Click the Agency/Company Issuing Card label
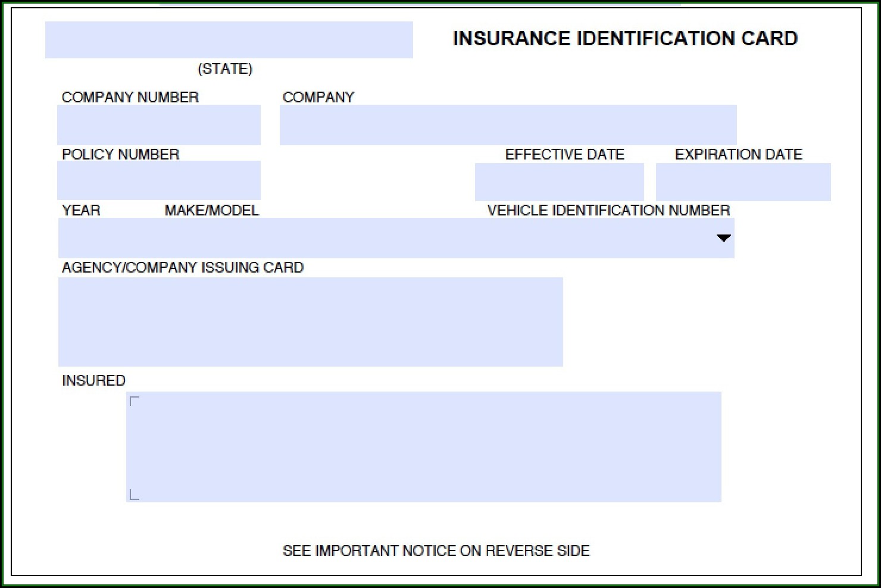 tap(183, 267)
